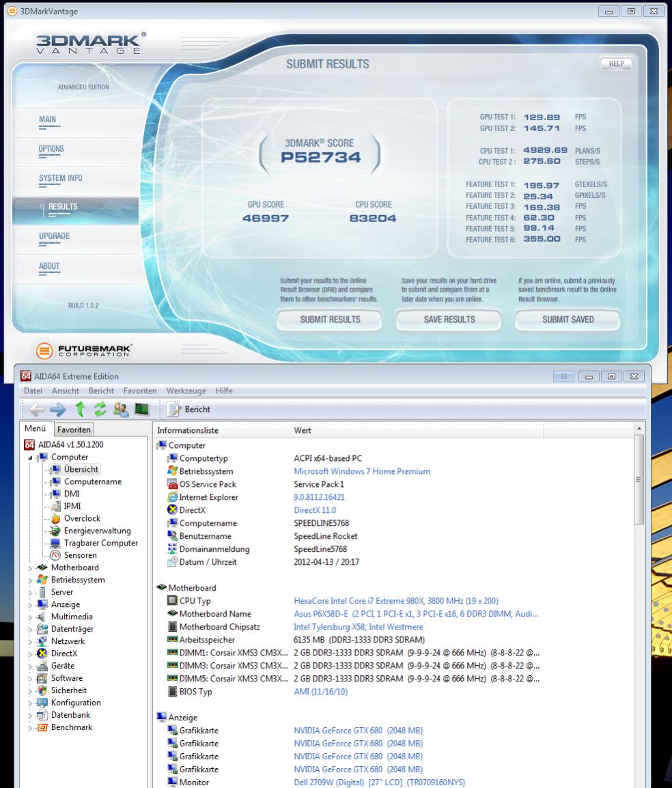The image size is (672, 788).
Task: Open the Sensoren tree item
Action: coord(80,555)
